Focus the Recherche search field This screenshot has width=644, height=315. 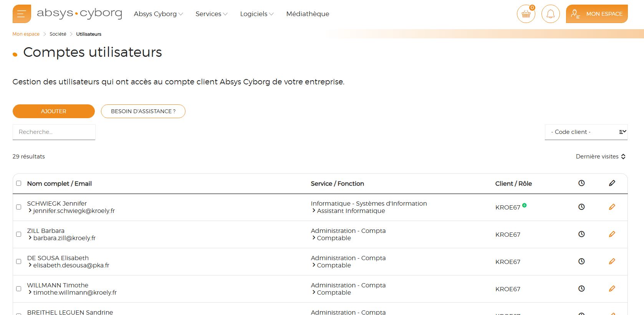54,132
